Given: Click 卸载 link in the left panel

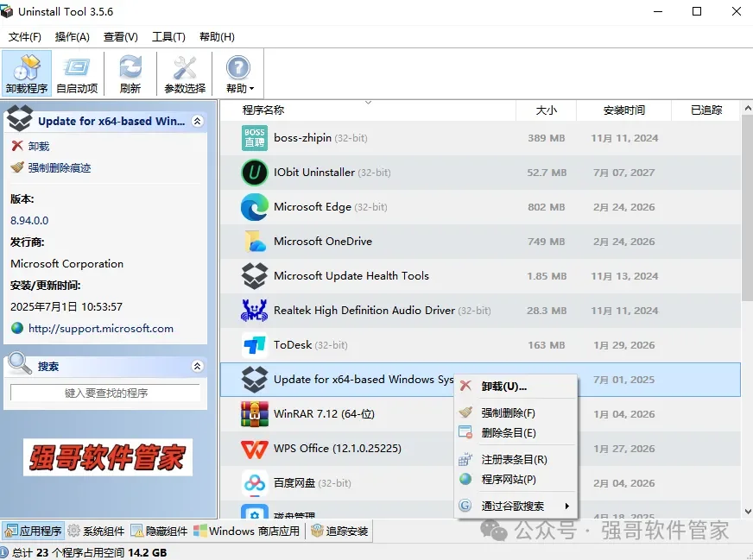Looking at the screenshot, I should [x=38, y=147].
